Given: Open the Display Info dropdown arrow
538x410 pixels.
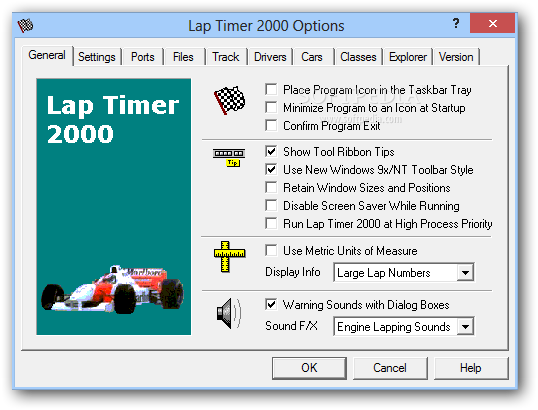Looking at the screenshot, I should pyautogui.click(x=465, y=273).
